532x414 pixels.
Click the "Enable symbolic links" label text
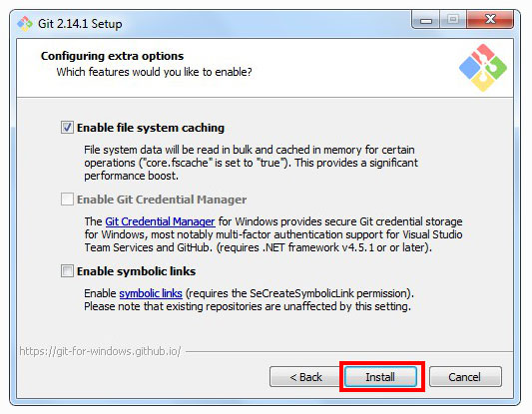click(136, 271)
